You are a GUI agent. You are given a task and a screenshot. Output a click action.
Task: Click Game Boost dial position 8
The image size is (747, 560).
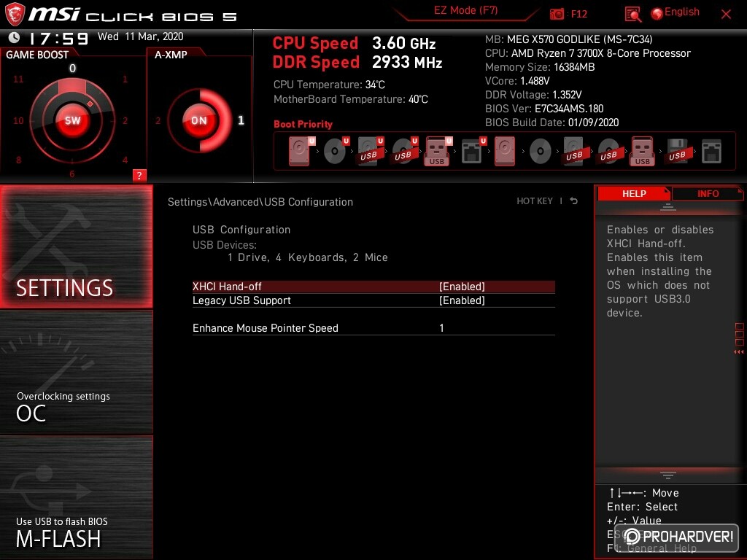[18, 160]
